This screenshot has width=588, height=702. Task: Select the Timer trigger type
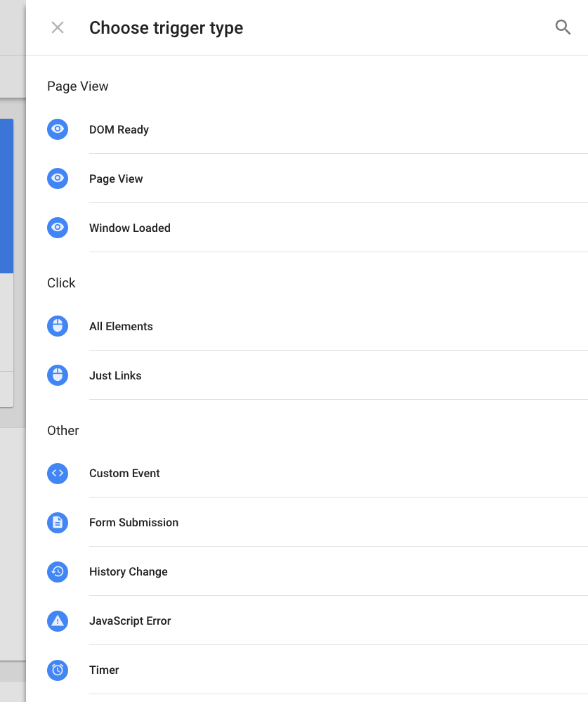[104, 670]
